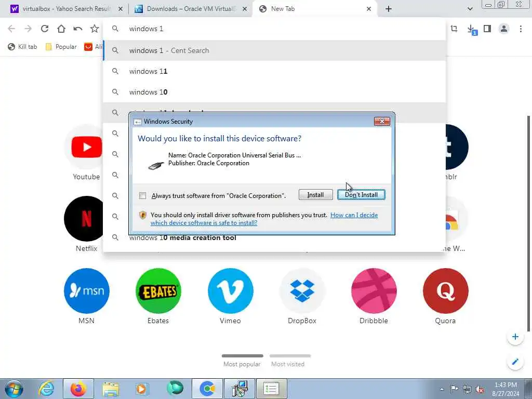Reload the page with the refresh icon

[x=45, y=29]
